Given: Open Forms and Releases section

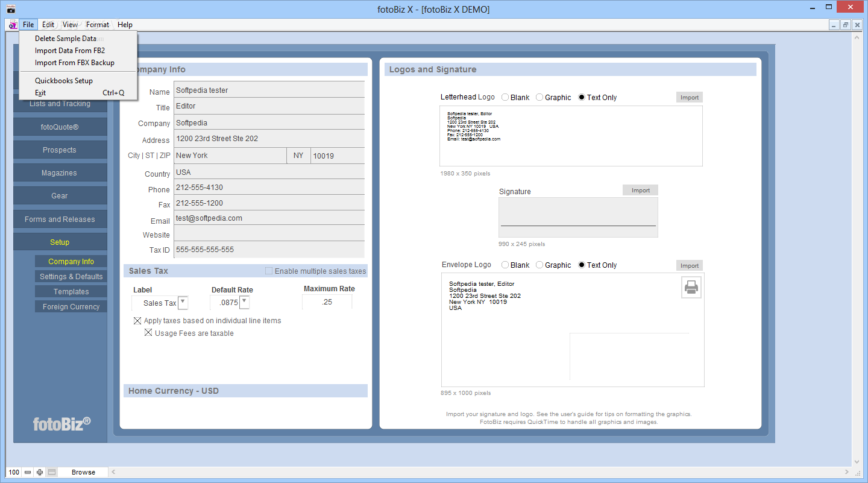Looking at the screenshot, I should [60, 219].
